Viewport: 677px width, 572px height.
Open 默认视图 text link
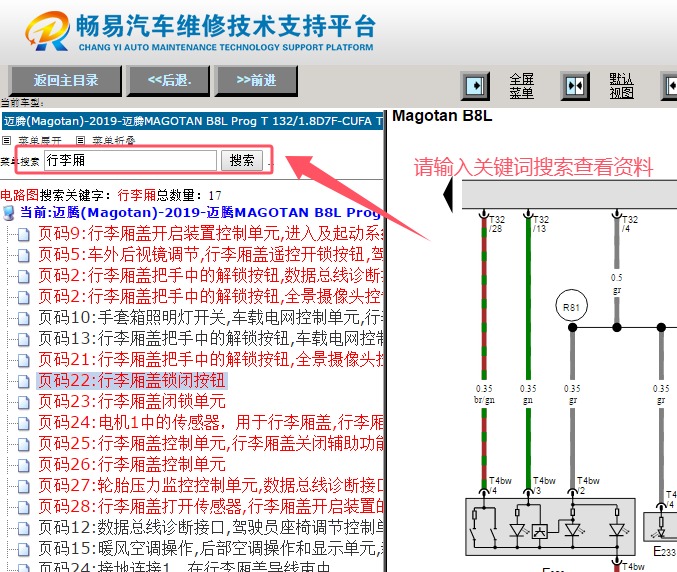coord(621,86)
